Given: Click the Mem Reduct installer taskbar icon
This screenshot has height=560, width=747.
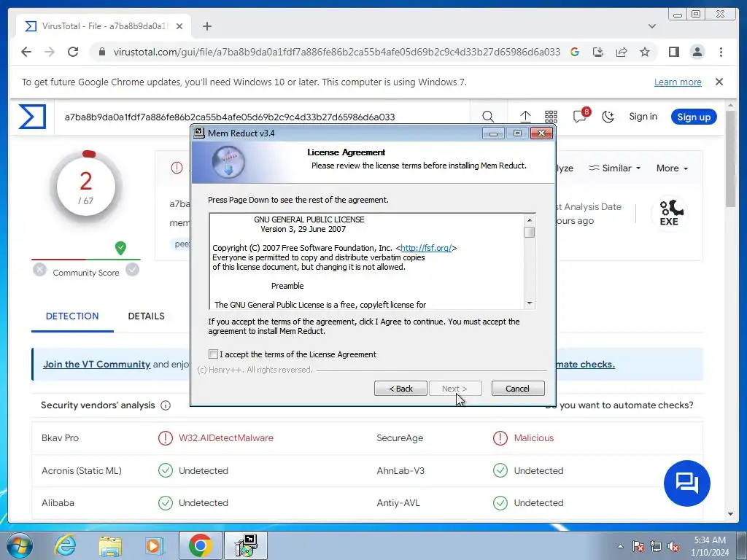Looking at the screenshot, I should [246, 545].
